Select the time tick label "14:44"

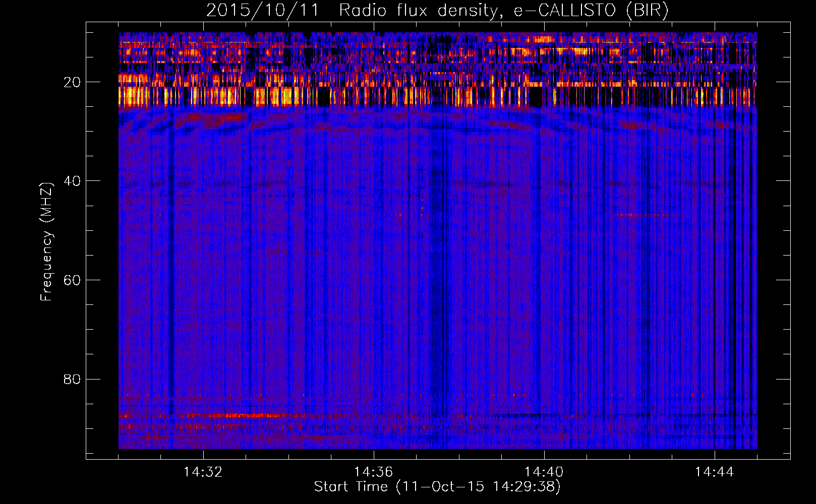pyautogui.click(x=715, y=472)
